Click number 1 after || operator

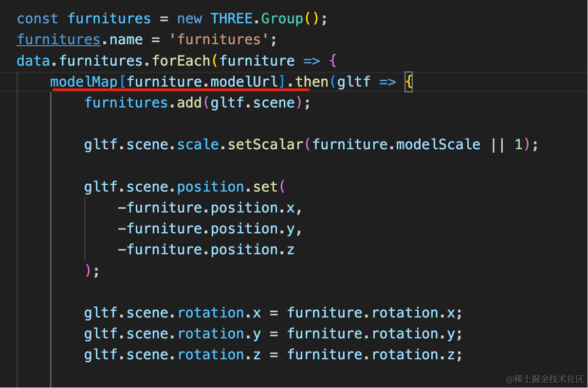(518, 144)
